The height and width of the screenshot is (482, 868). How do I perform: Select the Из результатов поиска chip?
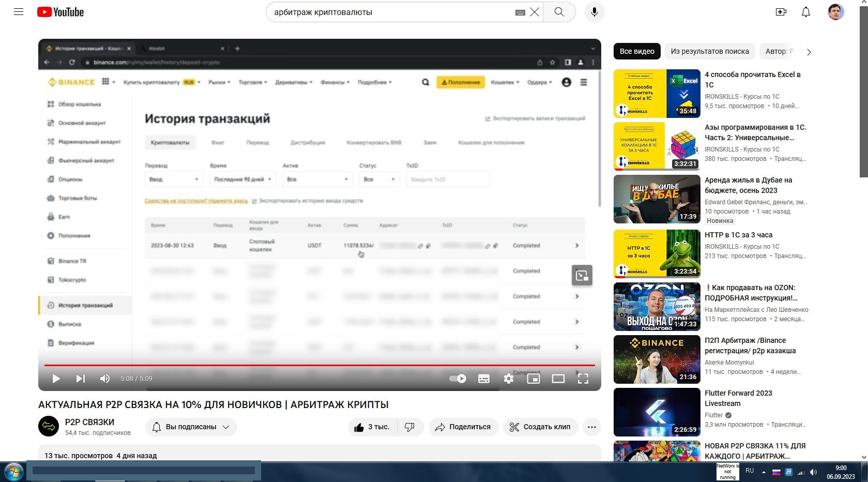coord(710,51)
